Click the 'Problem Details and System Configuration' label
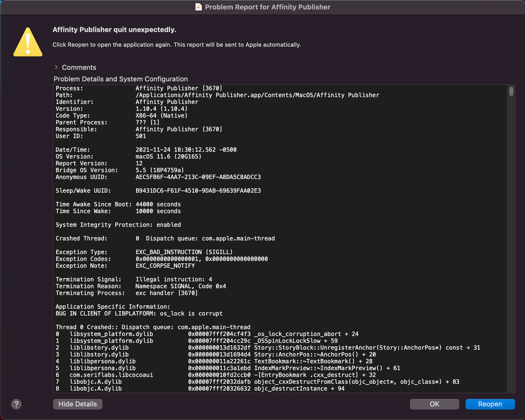The height and width of the screenshot is (420, 525). click(121, 79)
